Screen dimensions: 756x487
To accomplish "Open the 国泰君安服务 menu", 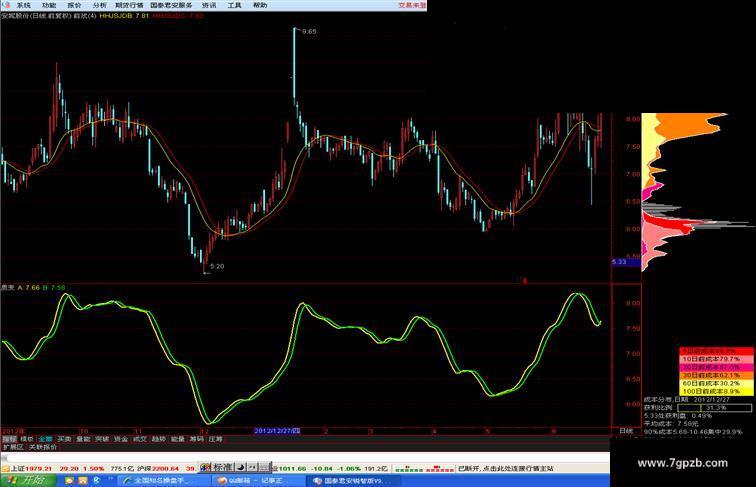I will (171, 5).
